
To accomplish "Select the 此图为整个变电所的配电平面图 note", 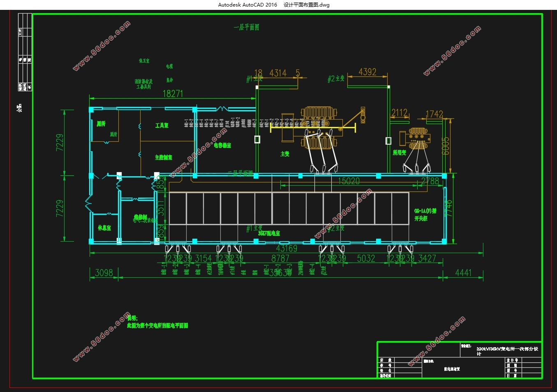I will [x=157, y=325].
